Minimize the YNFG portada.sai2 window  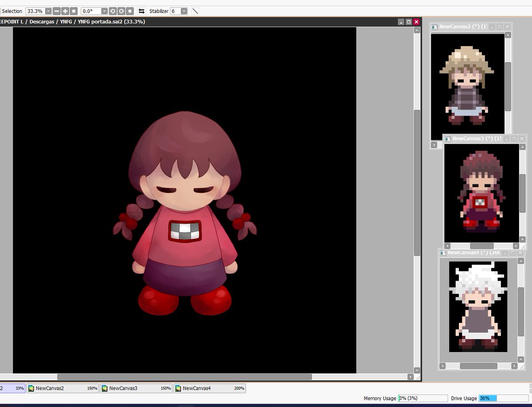(x=401, y=22)
